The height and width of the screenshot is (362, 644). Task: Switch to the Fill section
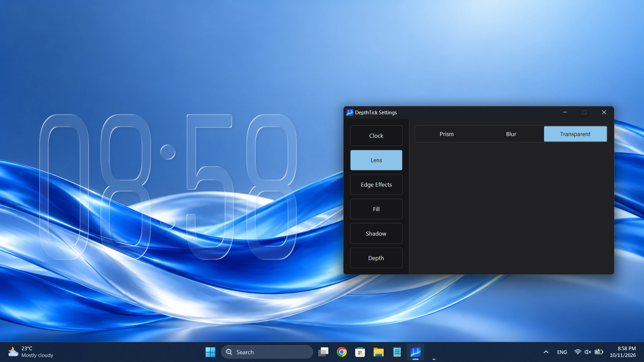tap(376, 209)
